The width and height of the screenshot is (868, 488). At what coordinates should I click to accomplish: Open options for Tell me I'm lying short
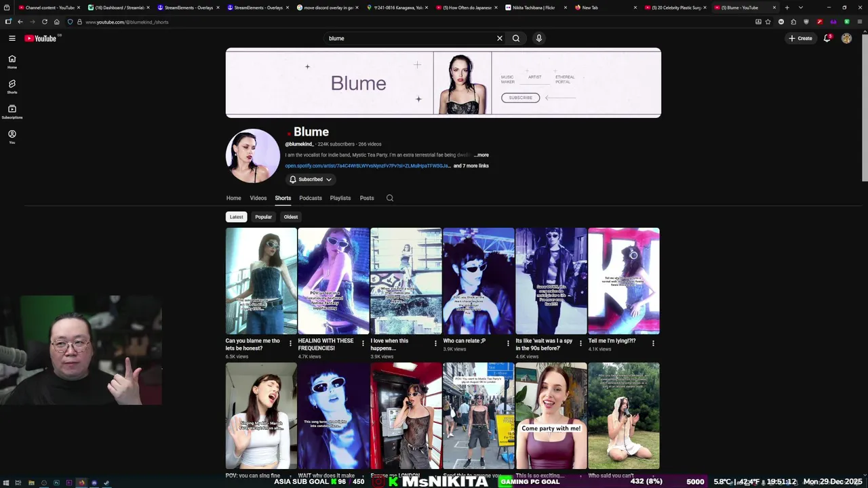[653, 344]
